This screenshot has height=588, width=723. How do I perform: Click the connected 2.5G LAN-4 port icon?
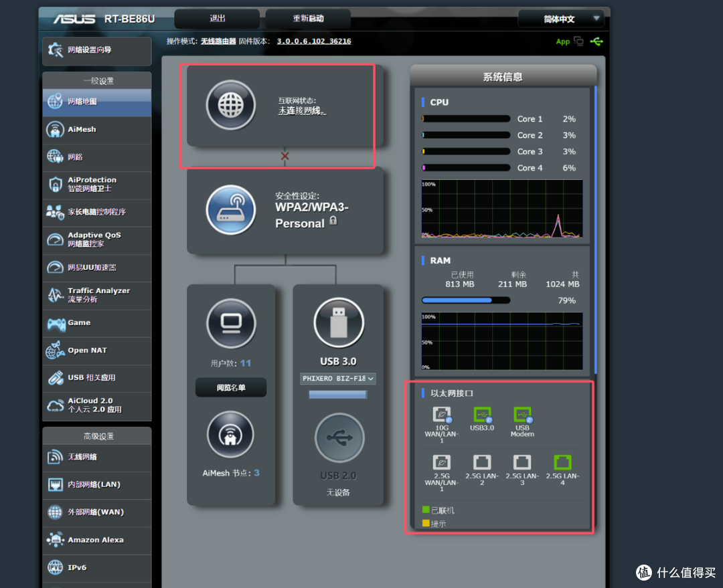point(562,462)
